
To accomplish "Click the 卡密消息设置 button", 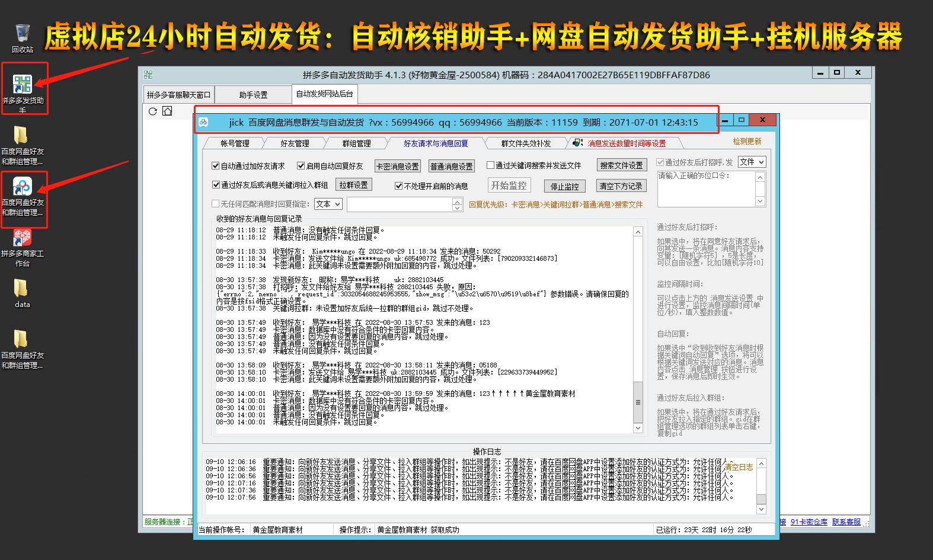I will (x=397, y=167).
